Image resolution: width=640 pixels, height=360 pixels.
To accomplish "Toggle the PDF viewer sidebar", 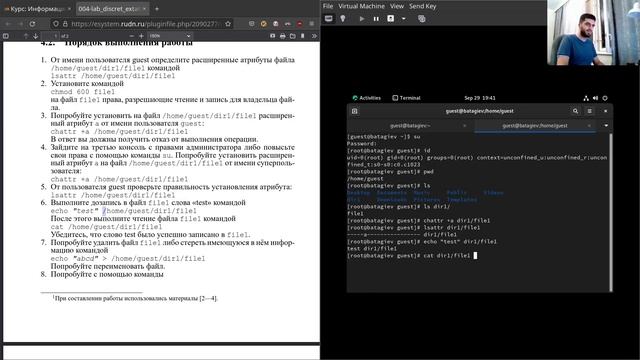I will tap(6, 36).
